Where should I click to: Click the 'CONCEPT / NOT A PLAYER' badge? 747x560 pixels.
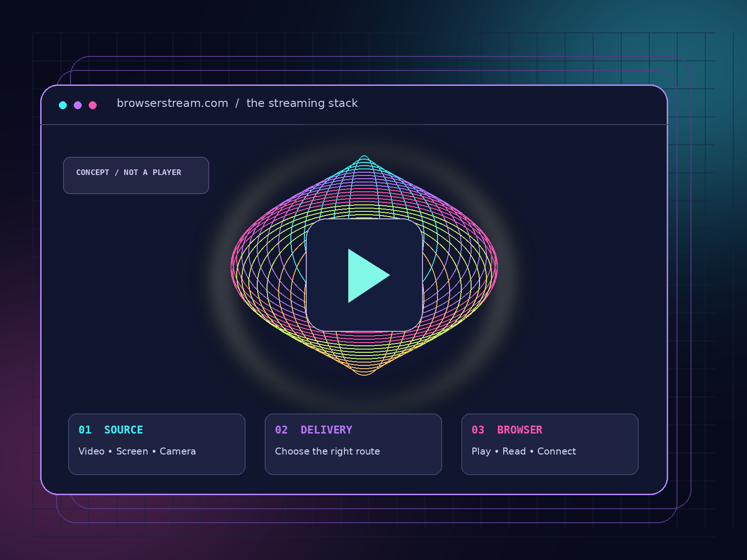point(136,175)
